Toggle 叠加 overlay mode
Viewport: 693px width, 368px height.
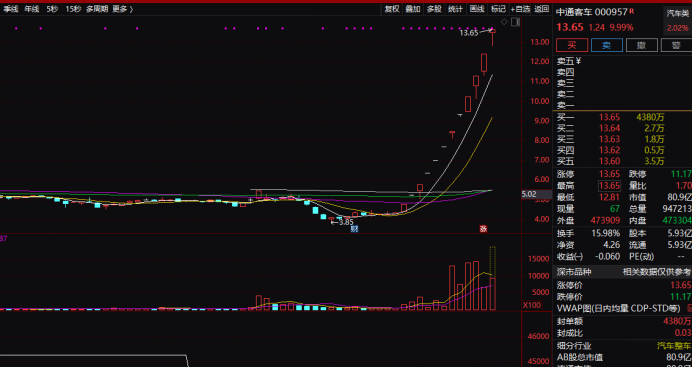tap(413, 9)
